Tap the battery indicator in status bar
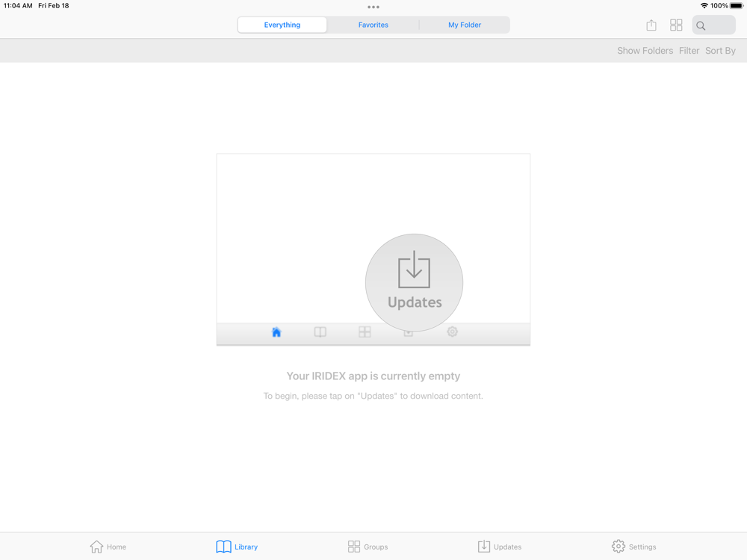The height and width of the screenshot is (560, 747). pyautogui.click(x=737, y=6)
